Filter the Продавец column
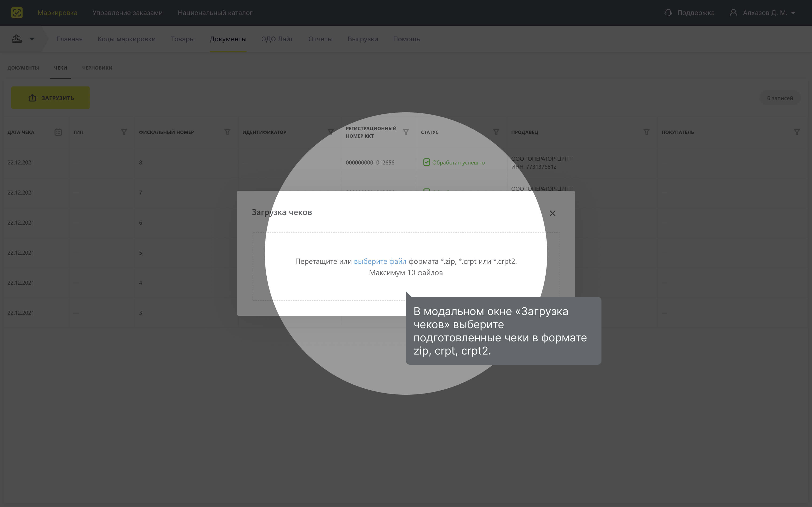The image size is (812, 507). (646, 132)
